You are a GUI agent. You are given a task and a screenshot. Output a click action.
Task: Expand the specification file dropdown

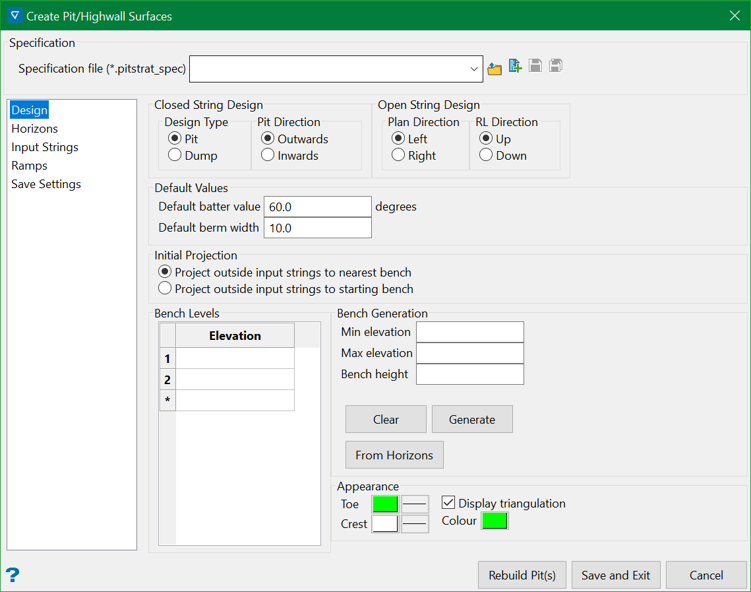tap(473, 69)
